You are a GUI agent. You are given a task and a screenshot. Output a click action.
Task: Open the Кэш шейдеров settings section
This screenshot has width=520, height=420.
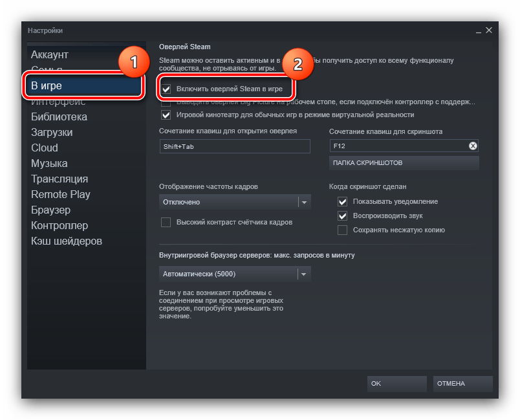point(67,241)
